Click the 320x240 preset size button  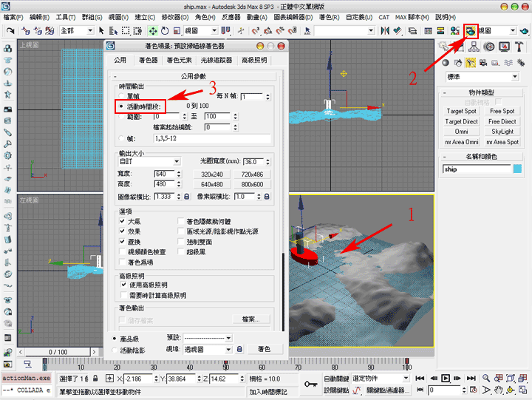pyautogui.click(x=212, y=174)
